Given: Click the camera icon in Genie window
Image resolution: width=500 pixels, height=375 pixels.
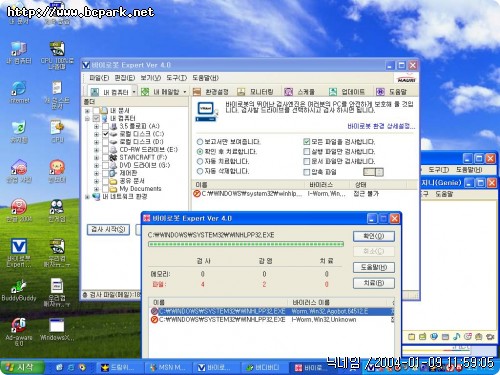Looking at the screenshot, I should 490,336.
